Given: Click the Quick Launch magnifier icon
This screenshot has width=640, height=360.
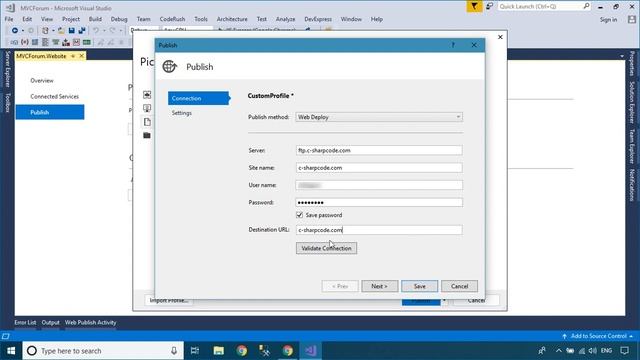Looking at the screenshot, I should click(x=586, y=6).
